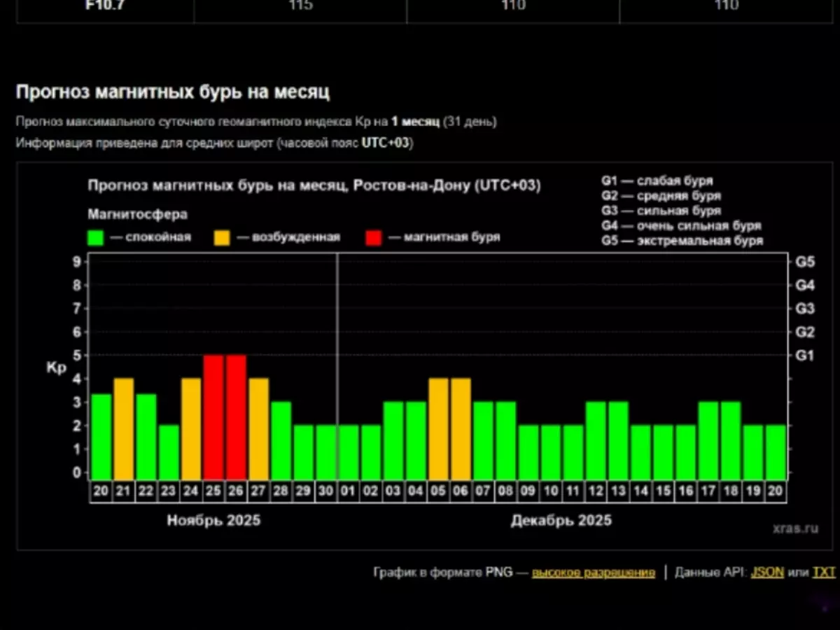Viewport: 840px width, 630px height.
Task: Click date label 01 on the axis
Action: pos(348,491)
